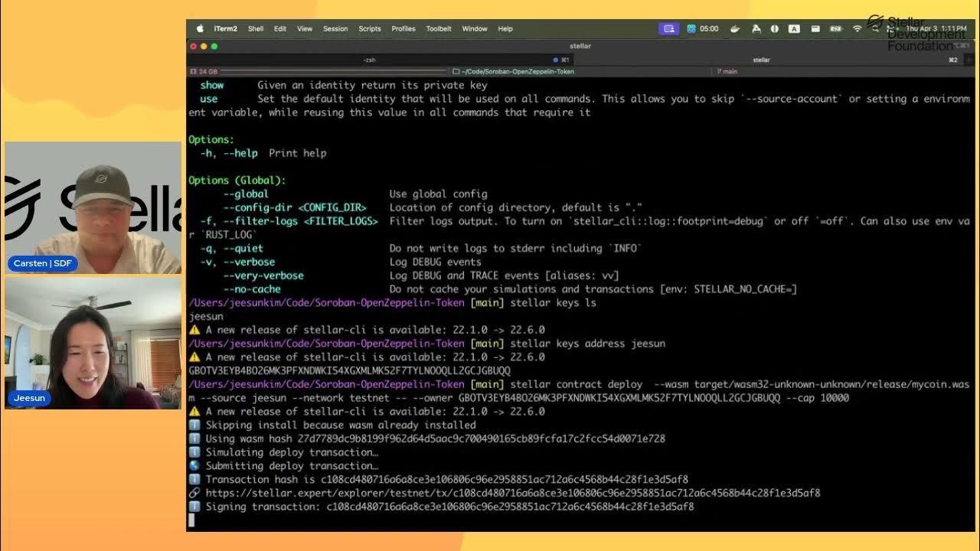Open the stellar.expert transaction explorer link
Screen dimensions: 980x551
[512, 493]
